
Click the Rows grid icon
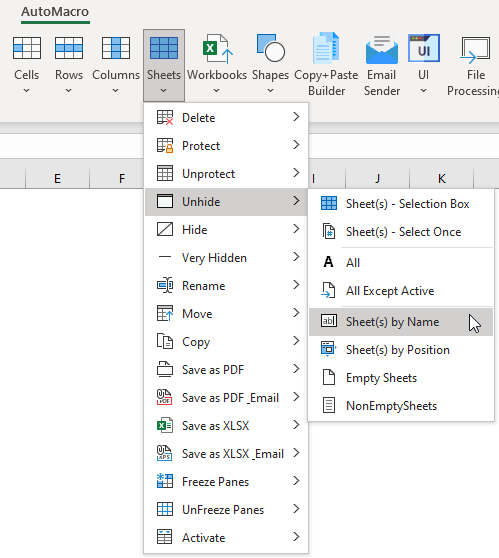[69, 48]
